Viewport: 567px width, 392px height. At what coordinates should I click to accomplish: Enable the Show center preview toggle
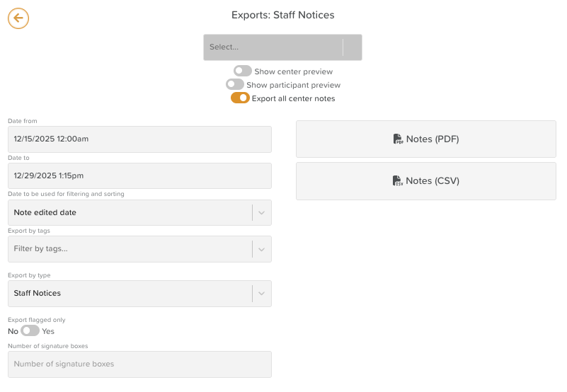point(243,71)
